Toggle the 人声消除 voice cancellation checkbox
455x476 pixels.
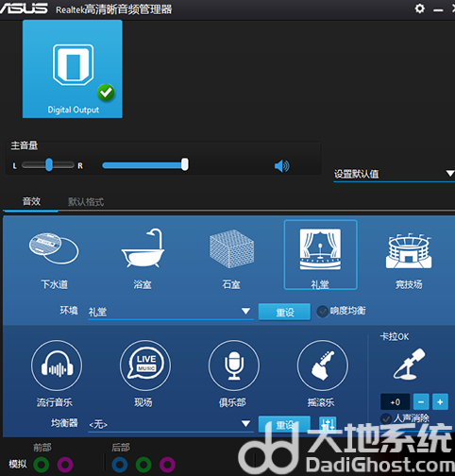pyautogui.click(x=386, y=418)
